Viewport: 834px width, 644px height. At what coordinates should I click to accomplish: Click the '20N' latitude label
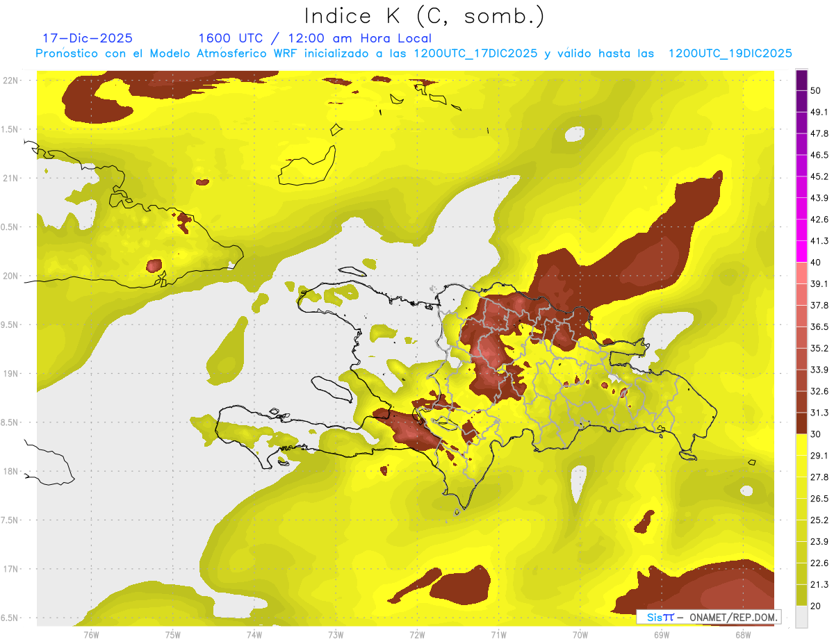tap(12, 276)
